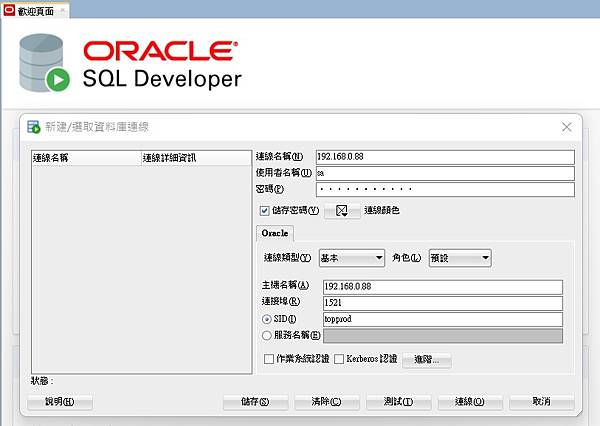Close the new/select database connection dialog
Screen dimensions: 600x426
567,127
